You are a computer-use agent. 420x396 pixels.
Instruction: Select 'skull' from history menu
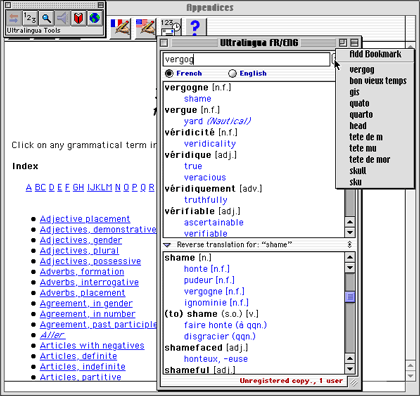point(375,171)
